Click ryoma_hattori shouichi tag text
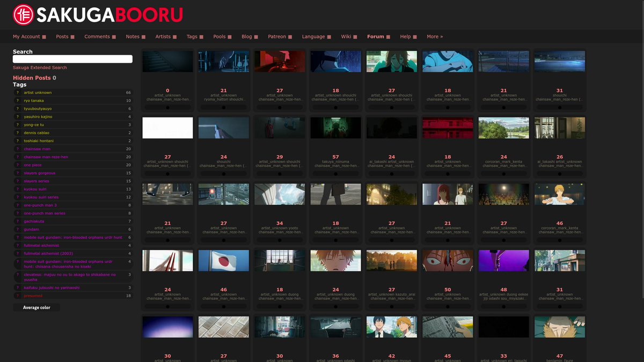The width and height of the screenshot is (644, 362). 224,99
